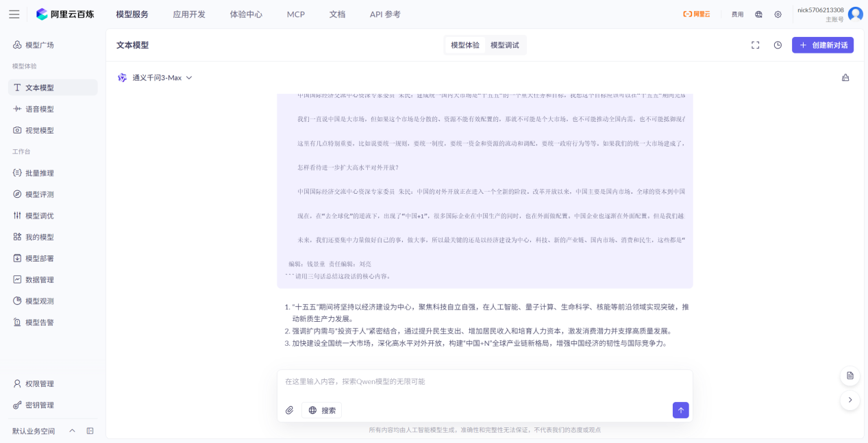Open the API 参考 top menu
The image size is (868, 443).
click(x=385, y=14)
